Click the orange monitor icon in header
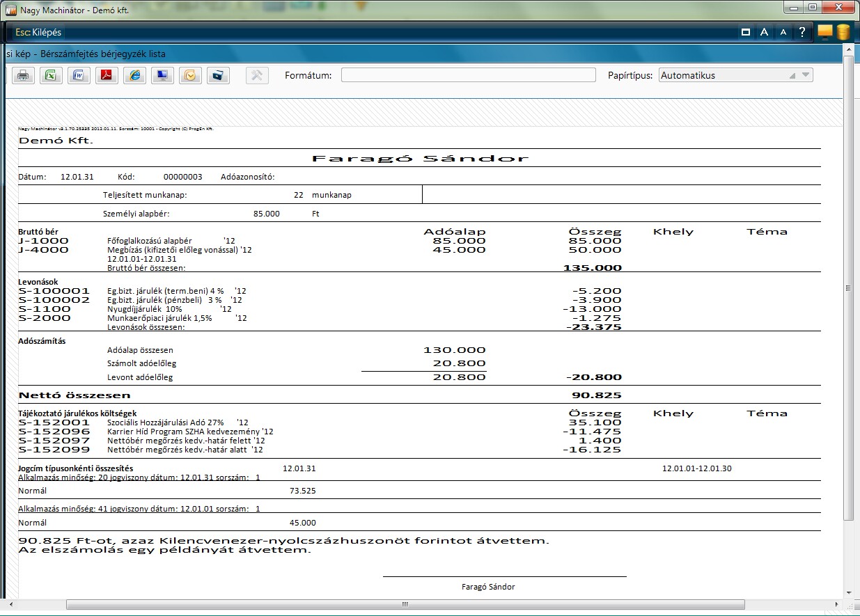The height and width of the screenshot is (616, 860). [x=825, y=32]
